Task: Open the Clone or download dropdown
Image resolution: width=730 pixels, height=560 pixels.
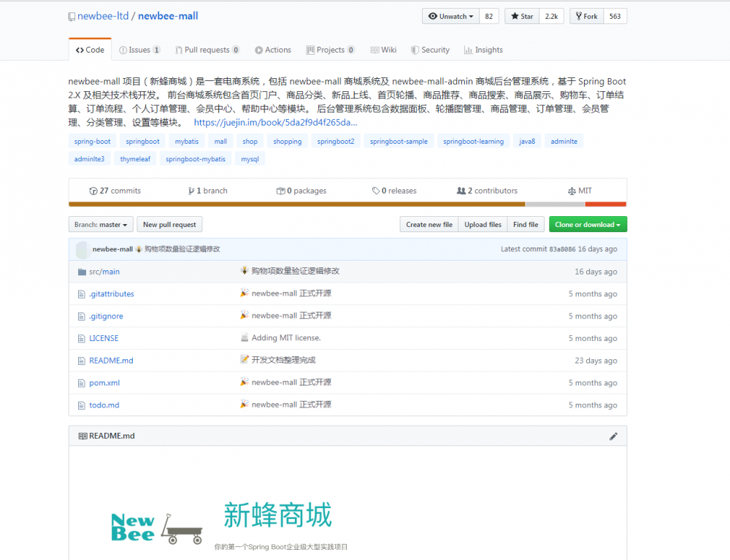Action: pos(588,224)
